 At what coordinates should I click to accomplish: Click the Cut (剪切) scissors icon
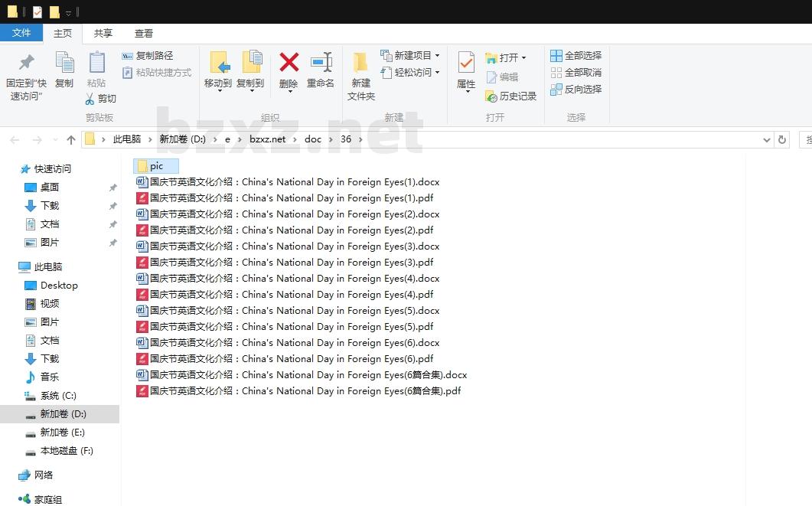(x=90, y=99)
